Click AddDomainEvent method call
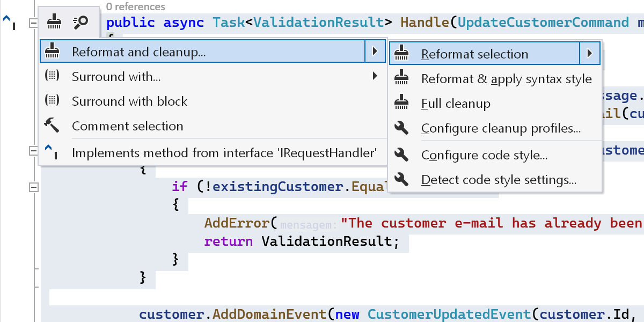Screen dimensions: 644x322 click(x=269, y=314)
